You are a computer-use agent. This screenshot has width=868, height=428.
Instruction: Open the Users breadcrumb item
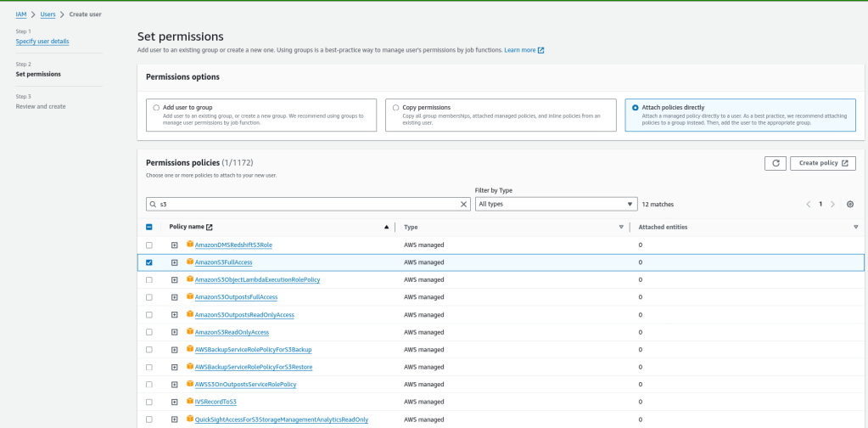click(48, 14)
